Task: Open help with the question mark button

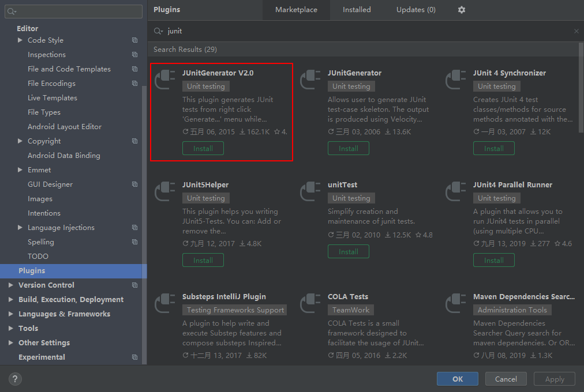Action: 15,379
